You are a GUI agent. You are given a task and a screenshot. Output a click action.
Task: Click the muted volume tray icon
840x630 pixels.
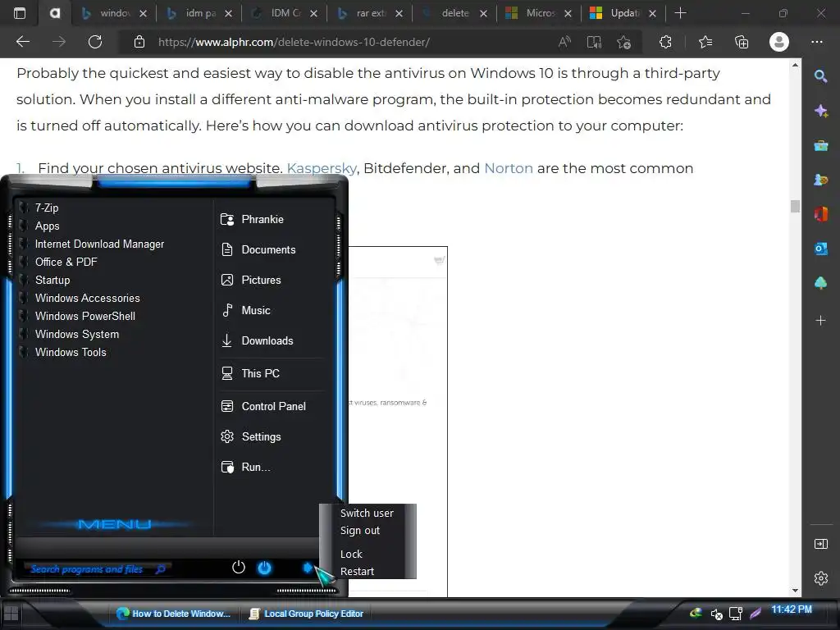click(716, 614)
